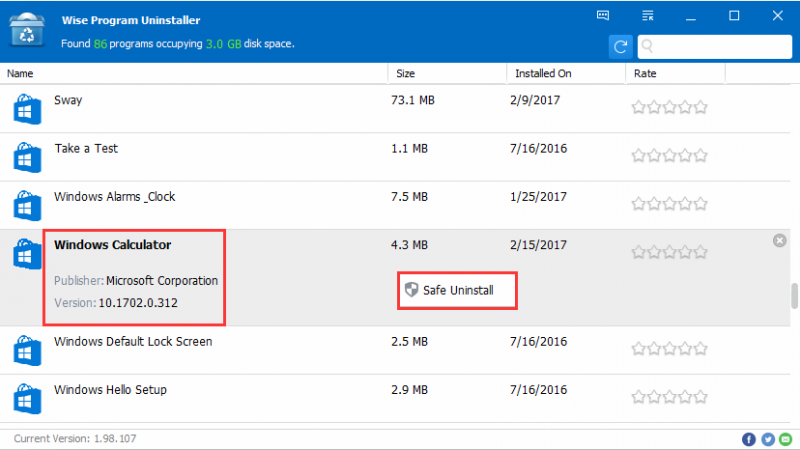Click the Safe Uninstall button
Viewport: 800px width, 450px height.
coord(457,290)
